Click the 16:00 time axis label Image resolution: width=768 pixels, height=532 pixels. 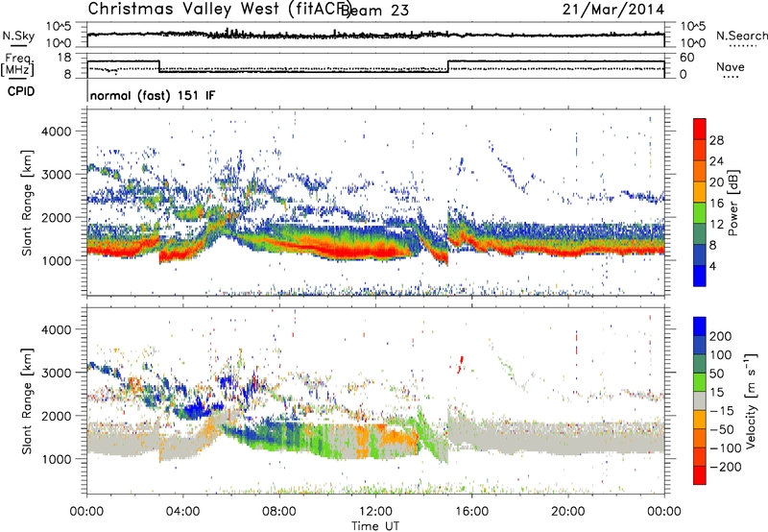471,512
